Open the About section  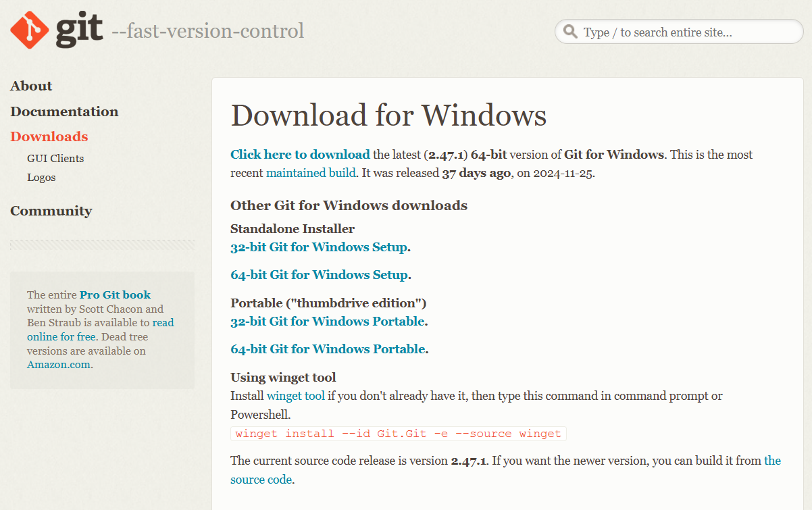pyautogui.click(x=31, y=86)
